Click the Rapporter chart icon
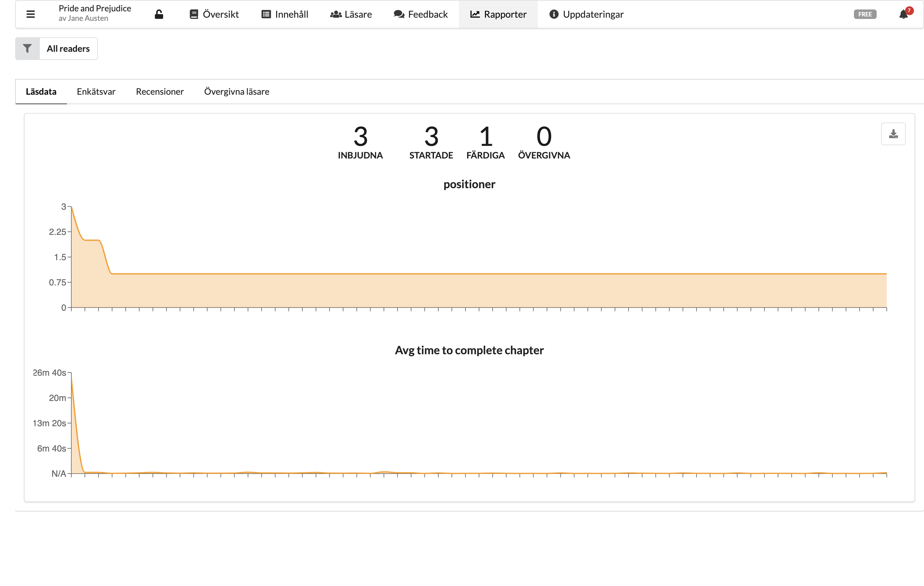 click(x=475, y=14)
